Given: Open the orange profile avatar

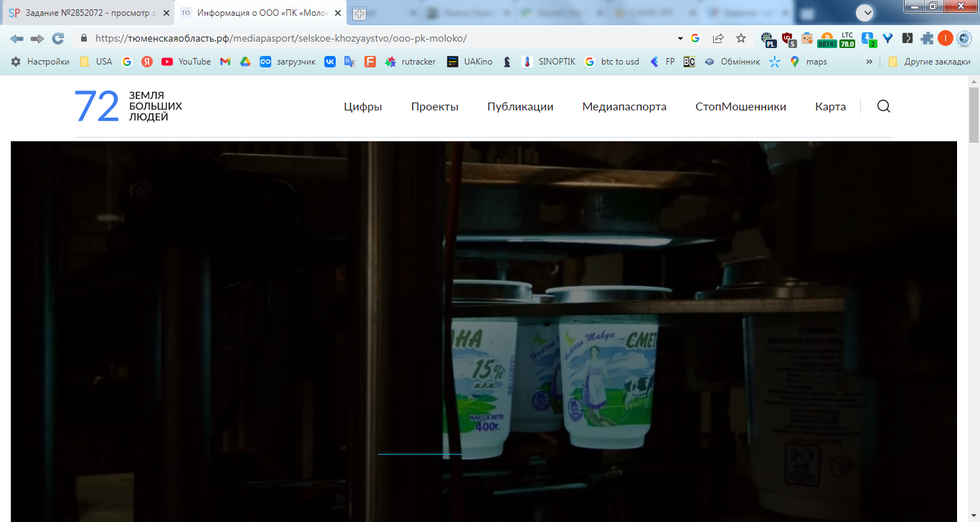Looking at the screenshot, I should (x=946, y=38).
